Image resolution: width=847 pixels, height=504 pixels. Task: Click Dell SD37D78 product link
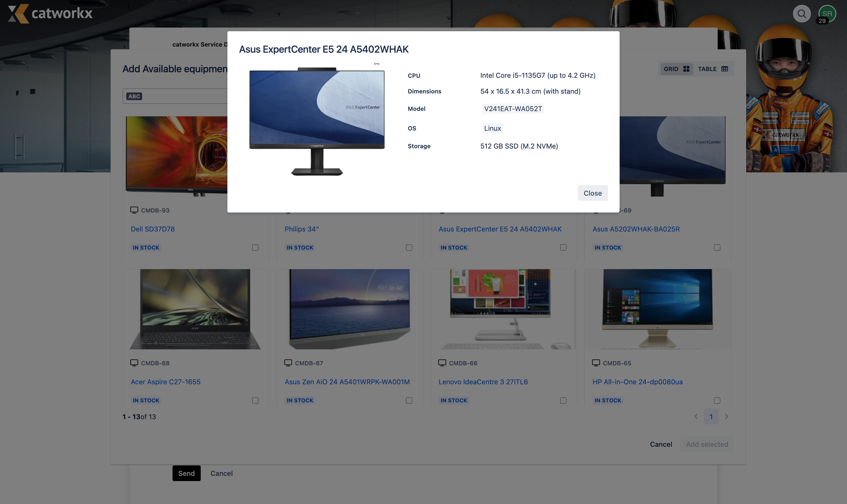pyautogui.click(x=153, y=229)
